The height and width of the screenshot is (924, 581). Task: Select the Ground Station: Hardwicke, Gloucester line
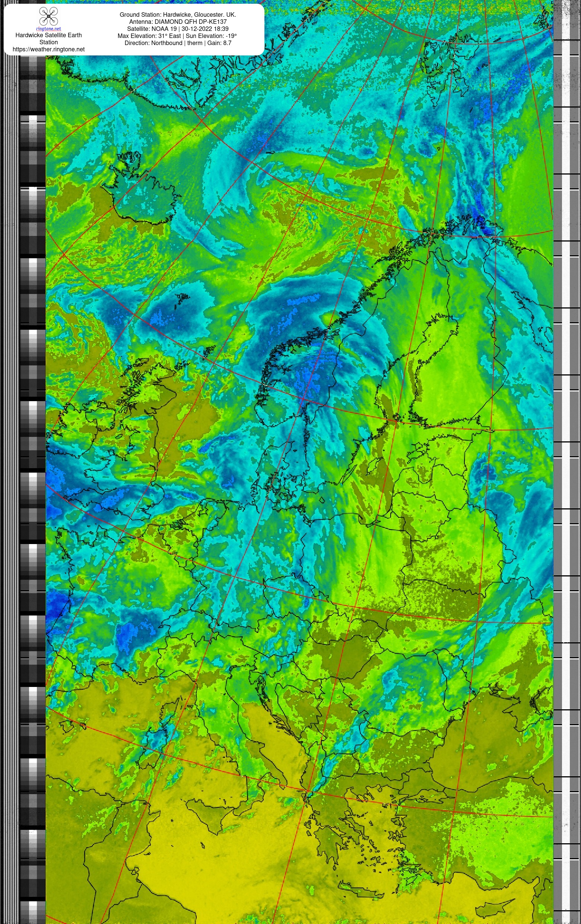click(178, 15)
